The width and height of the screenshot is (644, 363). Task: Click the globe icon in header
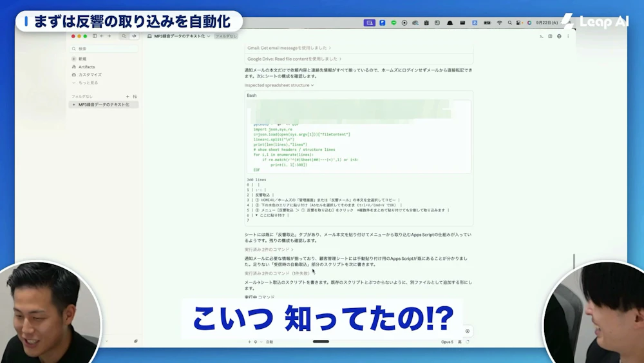point(559,37)
